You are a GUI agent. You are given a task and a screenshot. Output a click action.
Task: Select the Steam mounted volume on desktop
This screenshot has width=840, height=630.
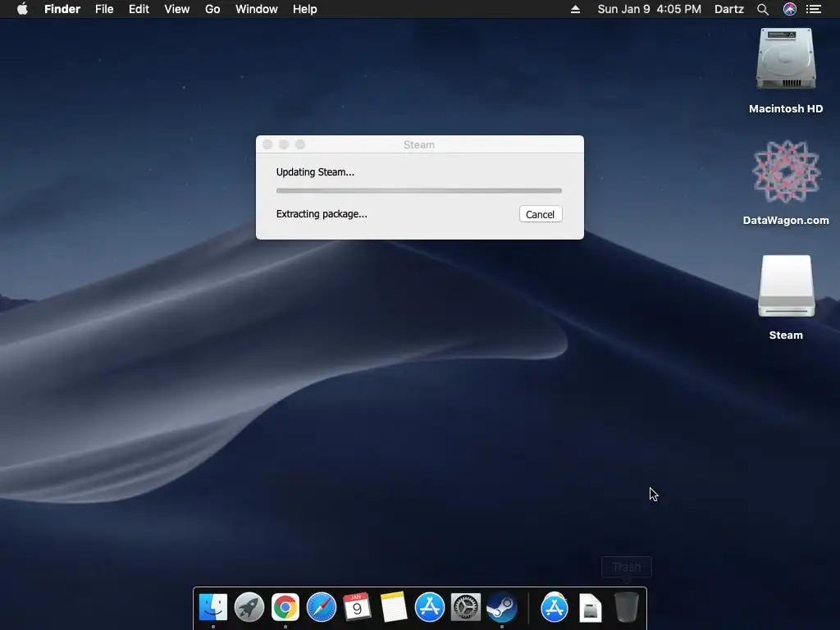[786, 286]
